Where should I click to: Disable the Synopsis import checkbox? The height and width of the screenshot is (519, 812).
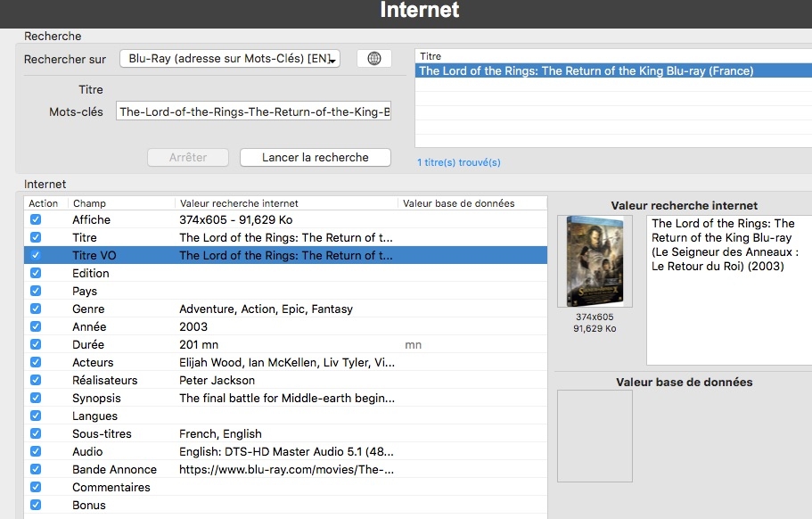tap(36, 398)
